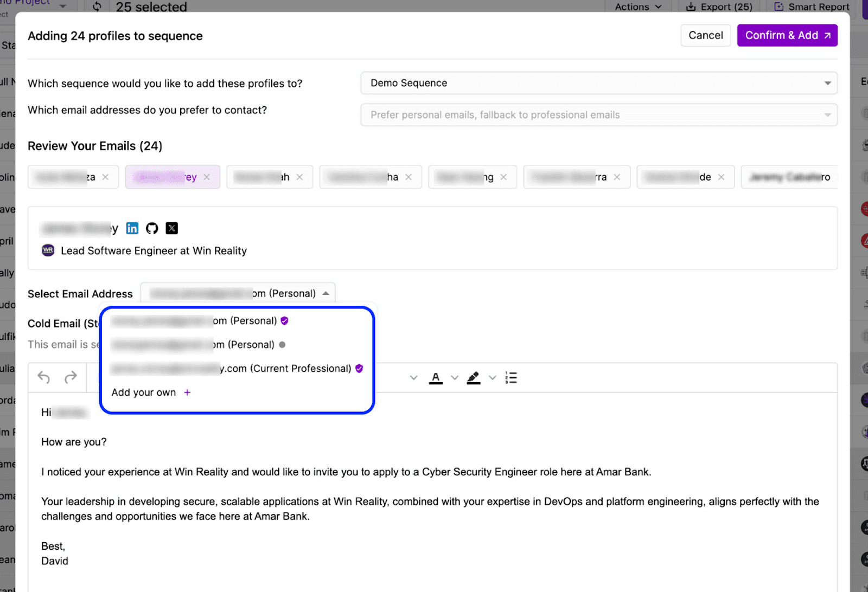Click the highlighter color icon
The width and height of the screenshot is (868, 592).
click(x=474, y=378)
